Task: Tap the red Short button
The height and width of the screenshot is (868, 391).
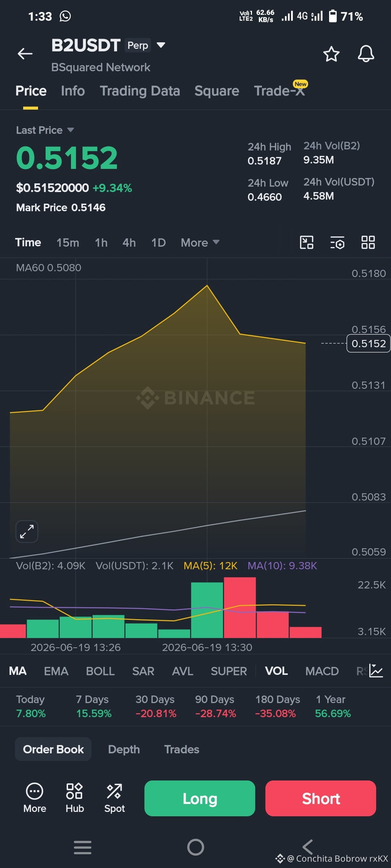Action: [x=321, y=798]
